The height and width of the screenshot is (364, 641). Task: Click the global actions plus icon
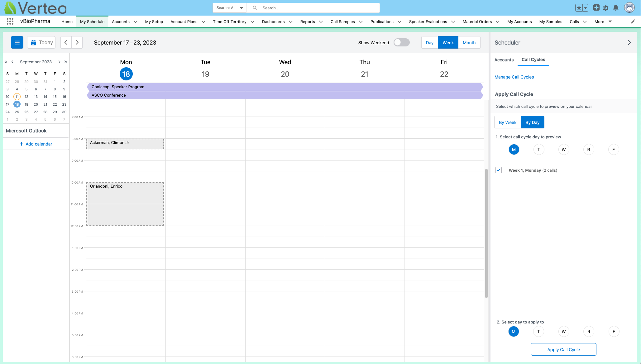(x=596, y=8)
